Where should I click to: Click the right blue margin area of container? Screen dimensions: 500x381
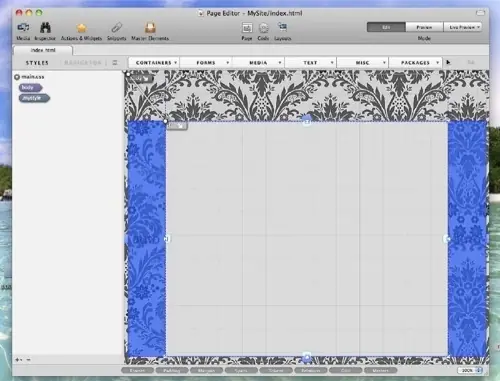coord(467,239)
